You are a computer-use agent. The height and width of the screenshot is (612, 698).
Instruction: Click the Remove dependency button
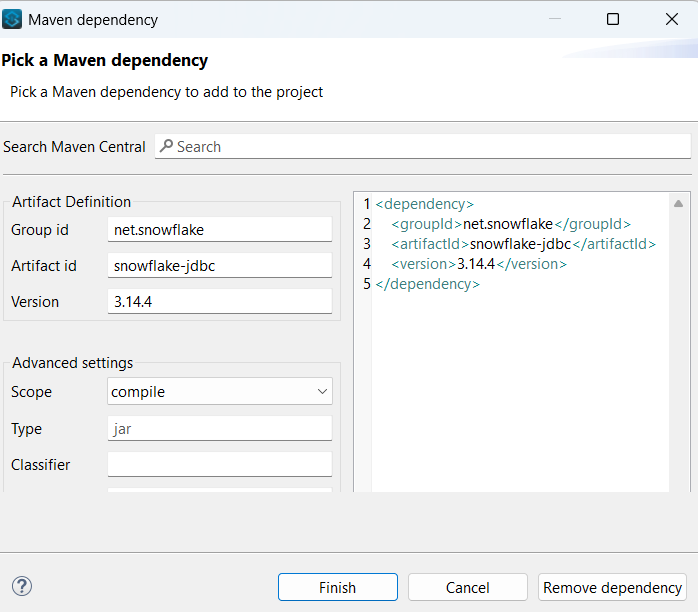tap(612, 587)
